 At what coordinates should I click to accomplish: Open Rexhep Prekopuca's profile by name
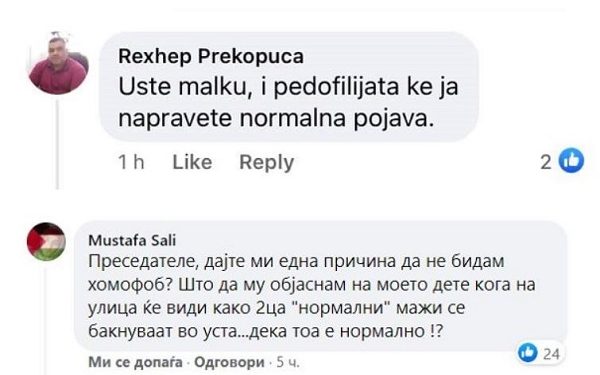[211, 57]
